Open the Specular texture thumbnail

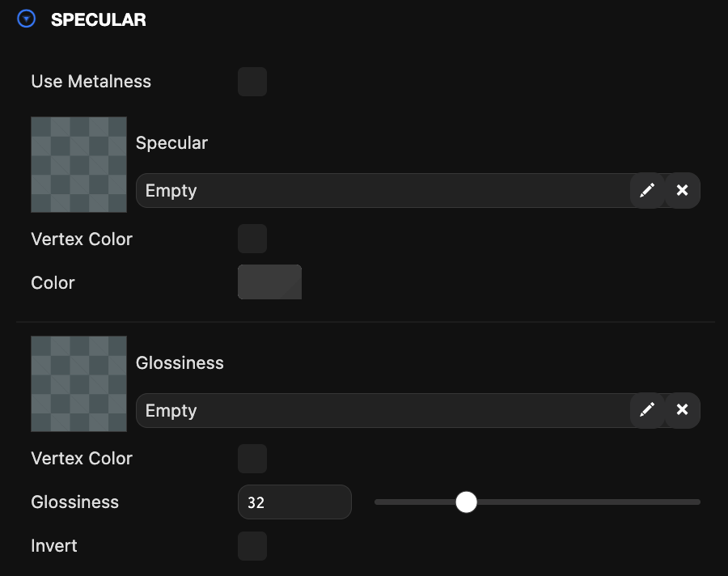click(79, 164)
